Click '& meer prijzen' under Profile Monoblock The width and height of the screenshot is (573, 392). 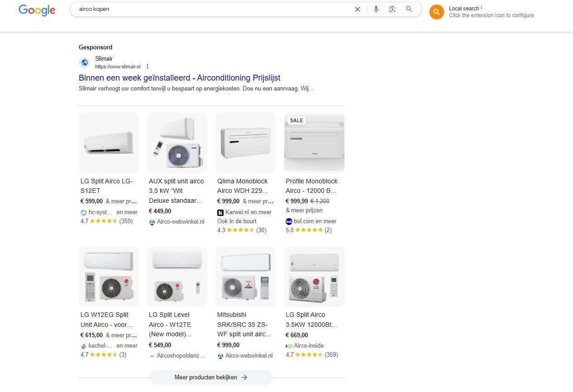304,210
